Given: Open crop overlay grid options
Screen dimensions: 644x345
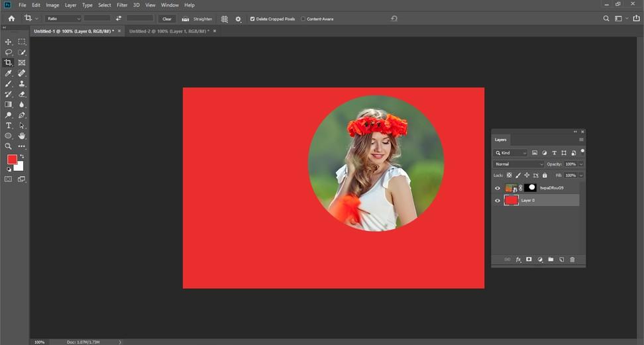Looking at the screenshot, I should [224, 19].
